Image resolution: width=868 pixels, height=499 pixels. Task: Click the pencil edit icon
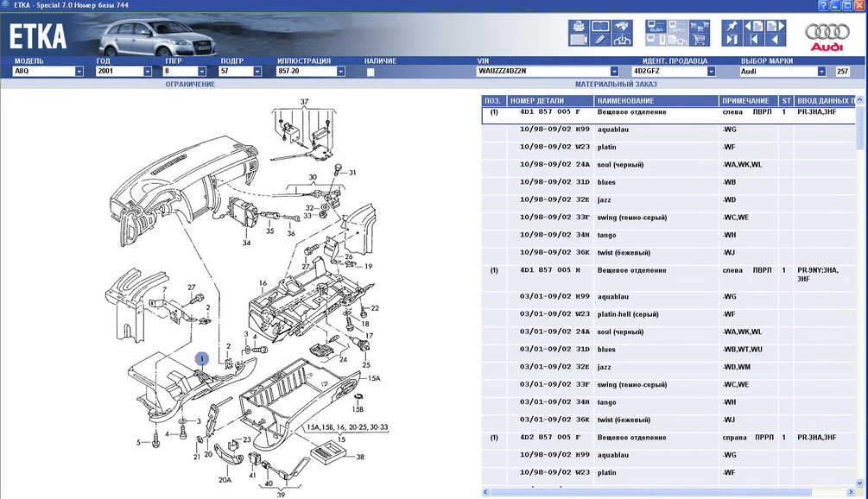(599, 40)
